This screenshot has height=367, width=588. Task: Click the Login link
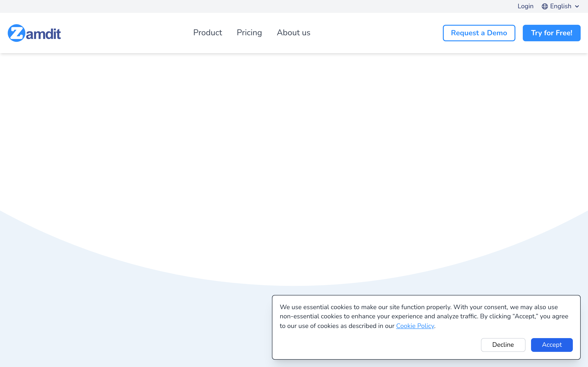[525, 6]
